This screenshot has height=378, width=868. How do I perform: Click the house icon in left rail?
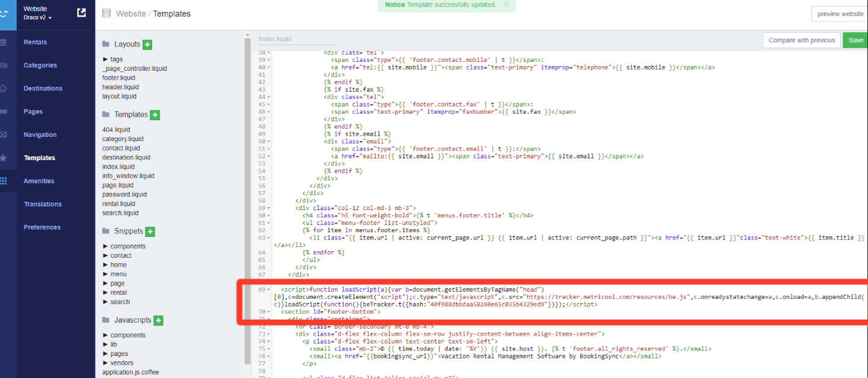[4, 89]
